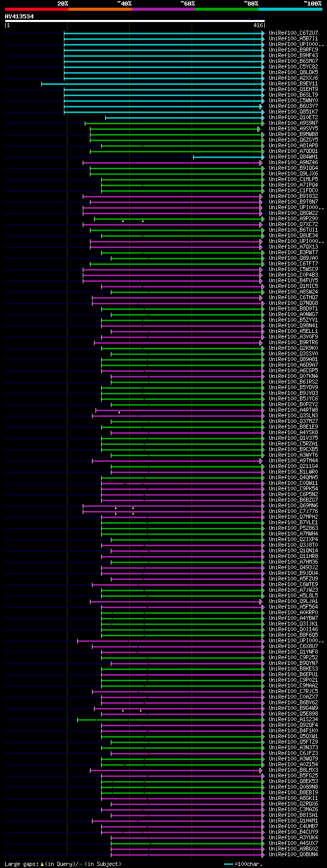
Task: Open hit UniRef100_B9RFC9
Action: click(293, 50)
